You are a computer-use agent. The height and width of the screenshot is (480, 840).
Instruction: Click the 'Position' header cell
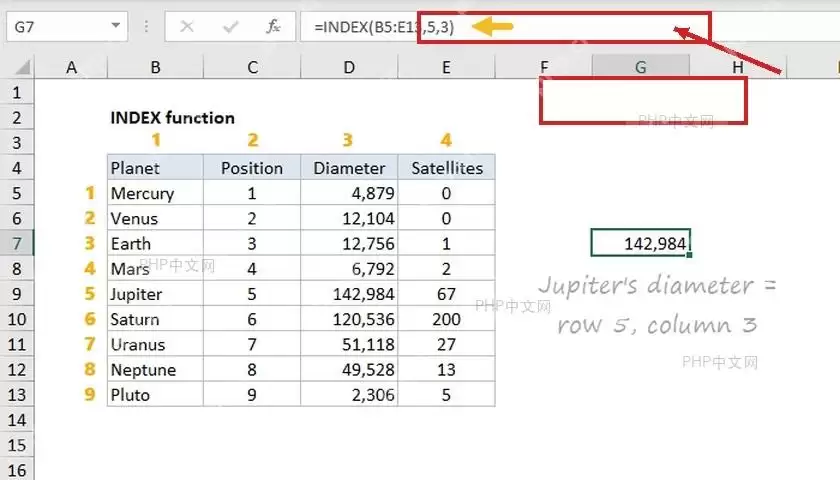(x=252, y=168)
